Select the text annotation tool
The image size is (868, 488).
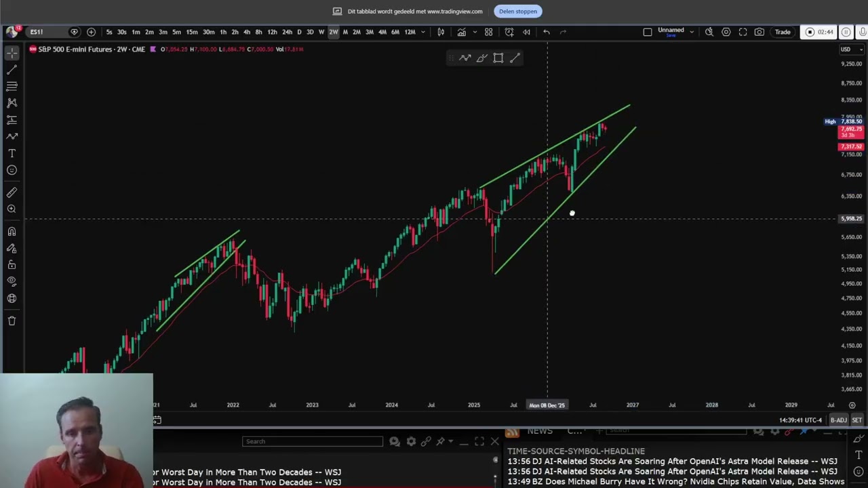[12, 153]
